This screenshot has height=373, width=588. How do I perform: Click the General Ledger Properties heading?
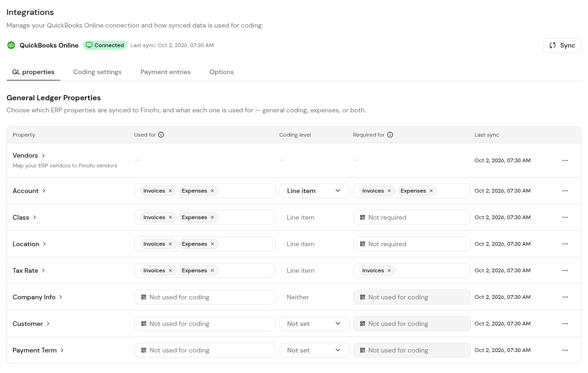[54, 98]
